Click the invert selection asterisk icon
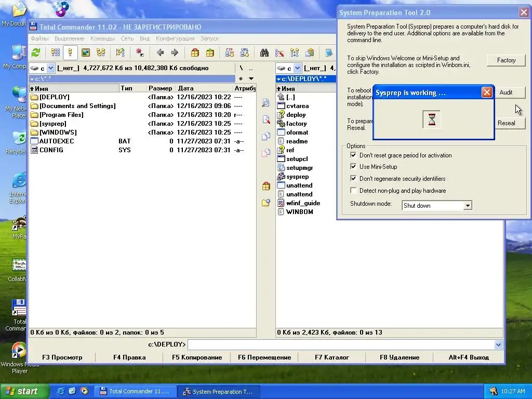The width and height of the screenshot is (532, 399). [x=140, y=52]
